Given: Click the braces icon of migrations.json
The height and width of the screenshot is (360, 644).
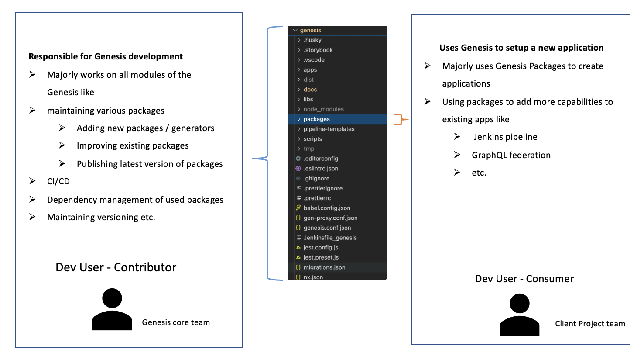Looking at the screenshot, I should (x=298, y=267).
